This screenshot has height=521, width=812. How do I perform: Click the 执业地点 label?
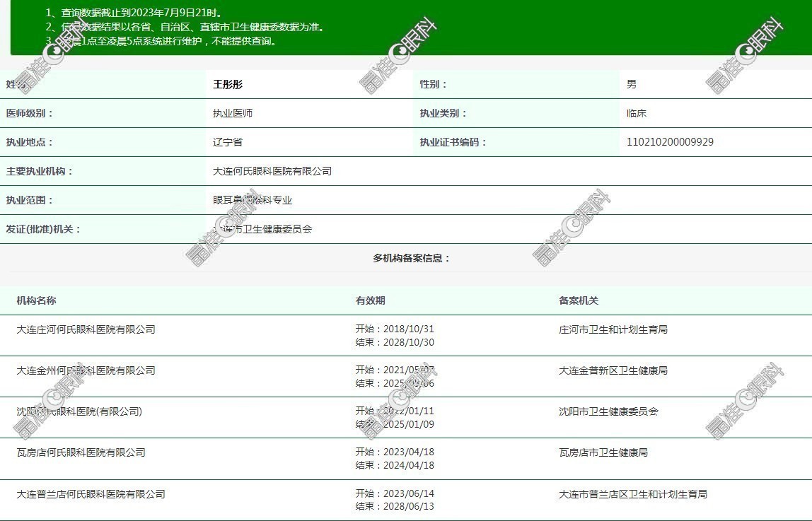point(29,142)
